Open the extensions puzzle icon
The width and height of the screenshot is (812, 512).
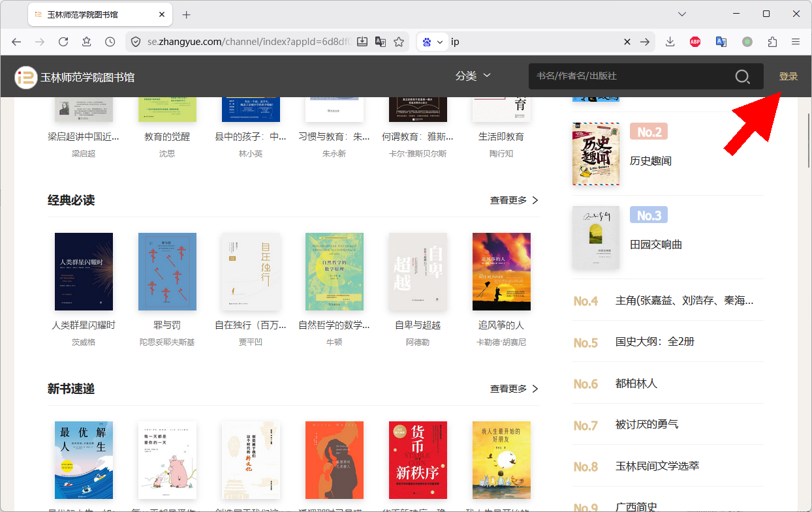[x=772, y=42]
